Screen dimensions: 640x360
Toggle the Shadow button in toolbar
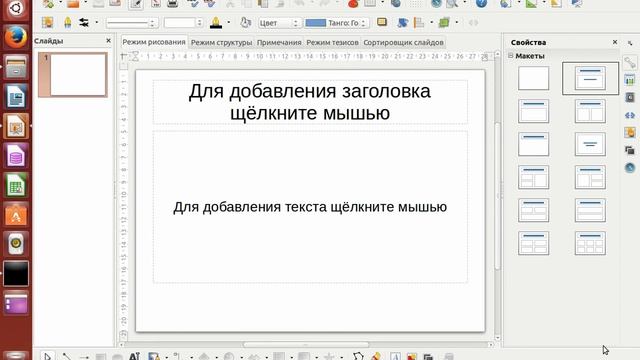(x=382, y=22)
